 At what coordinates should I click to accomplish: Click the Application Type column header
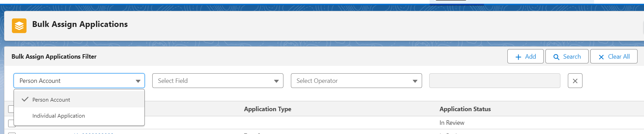click(x=267, y=109)
